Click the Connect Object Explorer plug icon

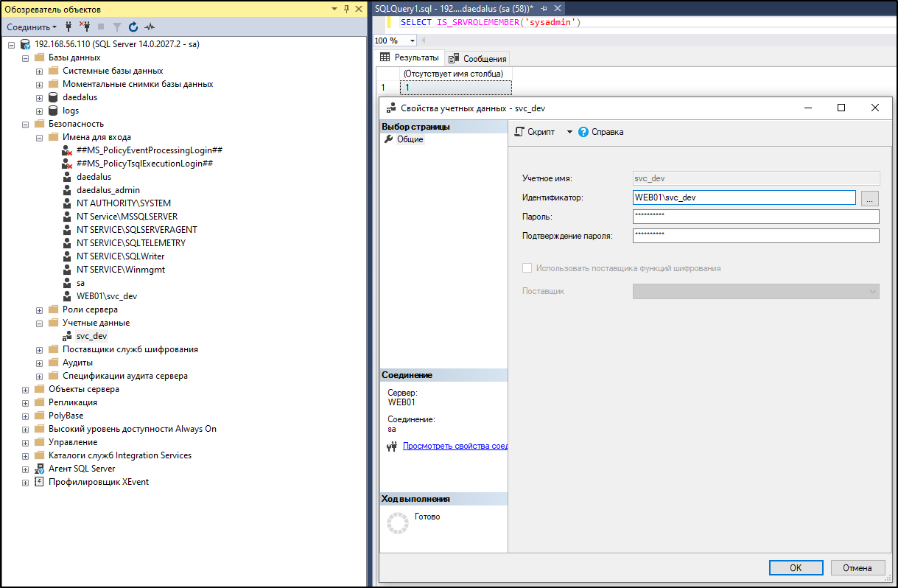[68, 27]
